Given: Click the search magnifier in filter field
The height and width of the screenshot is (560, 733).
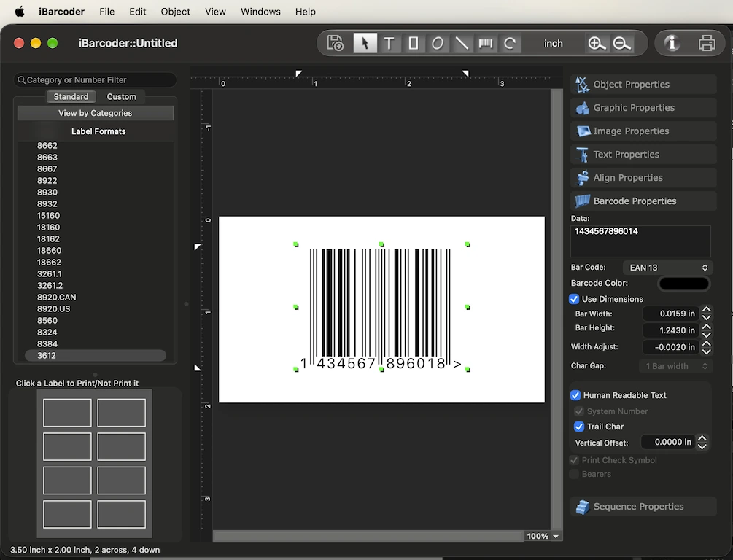Looking at the screenshot, I should tap(21, 80).
